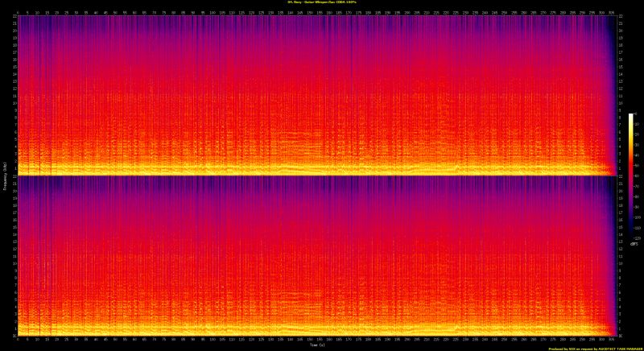
Task: Select the white top end of the color scale
Action: coord(631,116)
